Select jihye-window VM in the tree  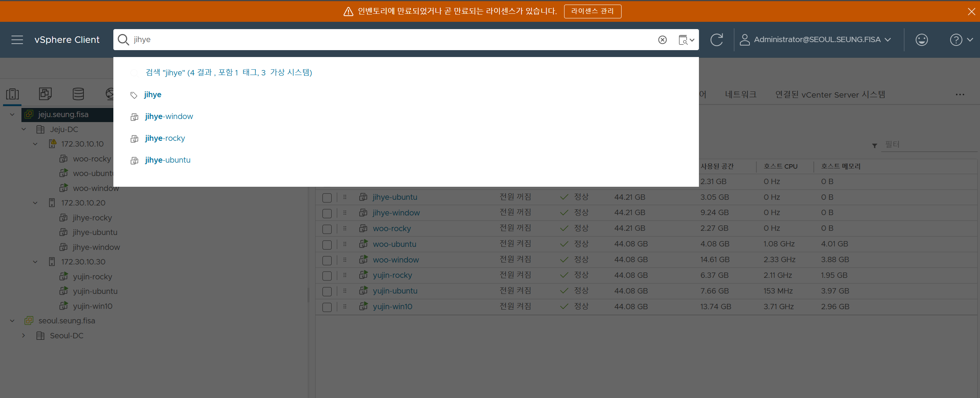coord(96,247)
